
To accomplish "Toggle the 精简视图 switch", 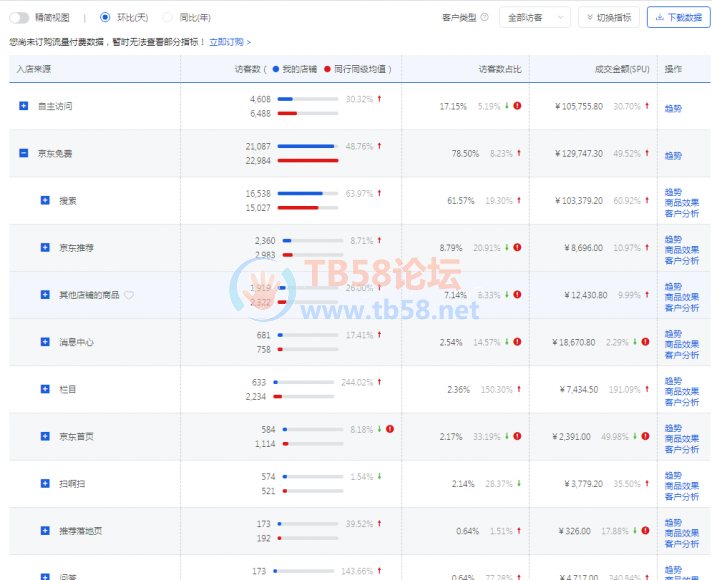I will coord(19,18).
